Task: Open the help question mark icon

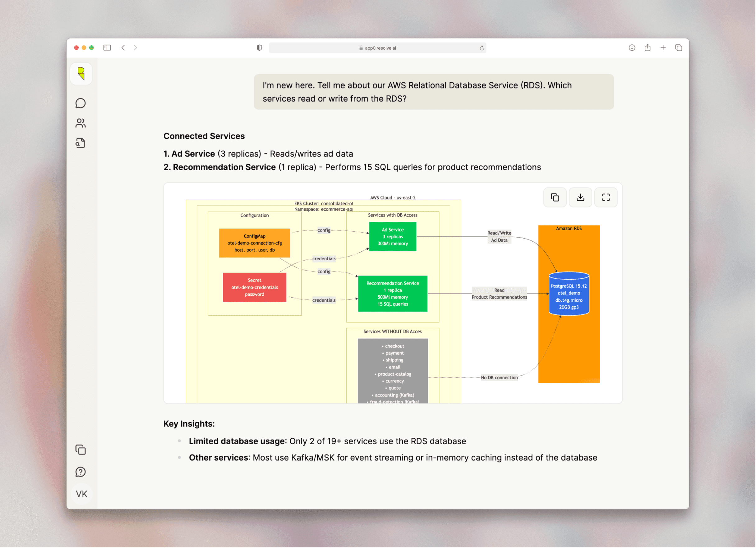Action: pos(81,472)
